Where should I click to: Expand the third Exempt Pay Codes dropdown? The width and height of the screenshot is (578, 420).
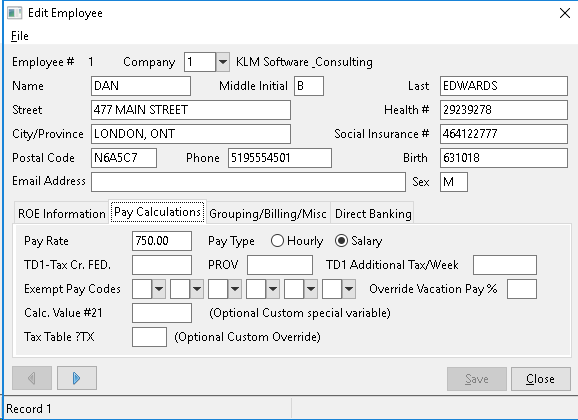tap(235, 289)
